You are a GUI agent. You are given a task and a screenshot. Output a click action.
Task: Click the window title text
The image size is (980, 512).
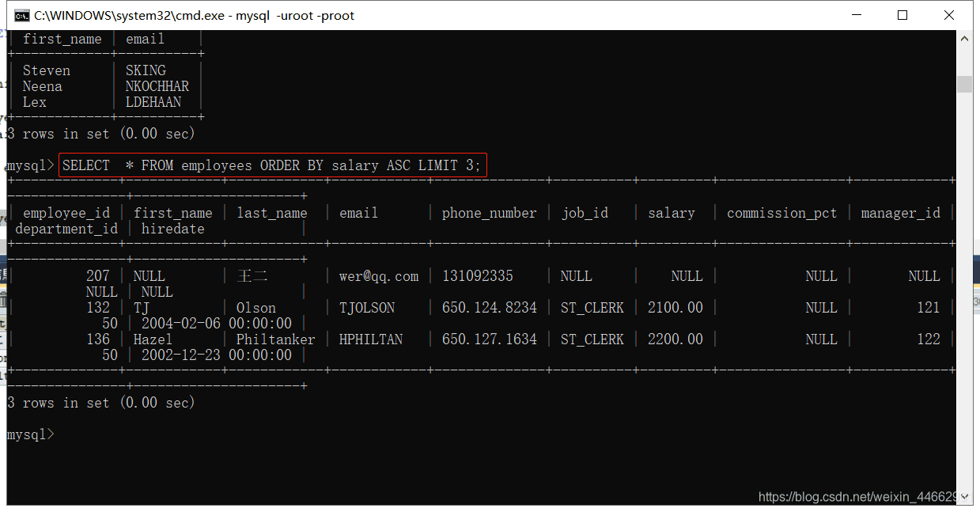pyautogui.click(x=194, y=15)
